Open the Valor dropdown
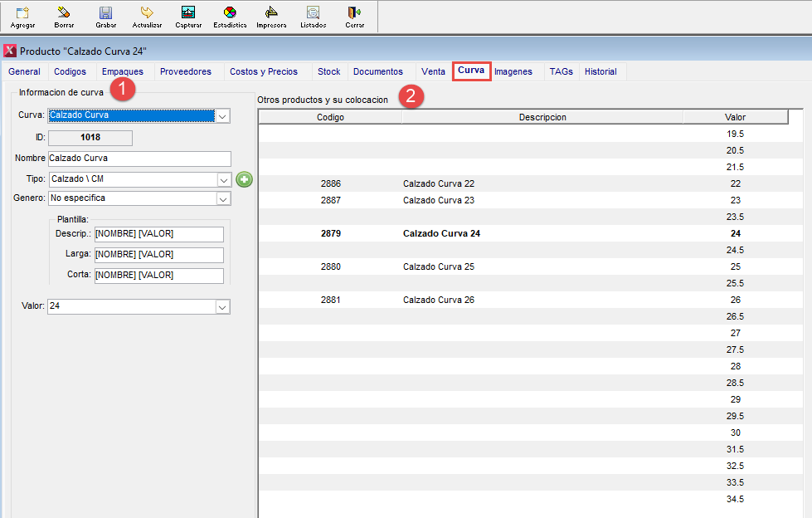This screenshot has width=812, height=518. click(x=222, y=307)
